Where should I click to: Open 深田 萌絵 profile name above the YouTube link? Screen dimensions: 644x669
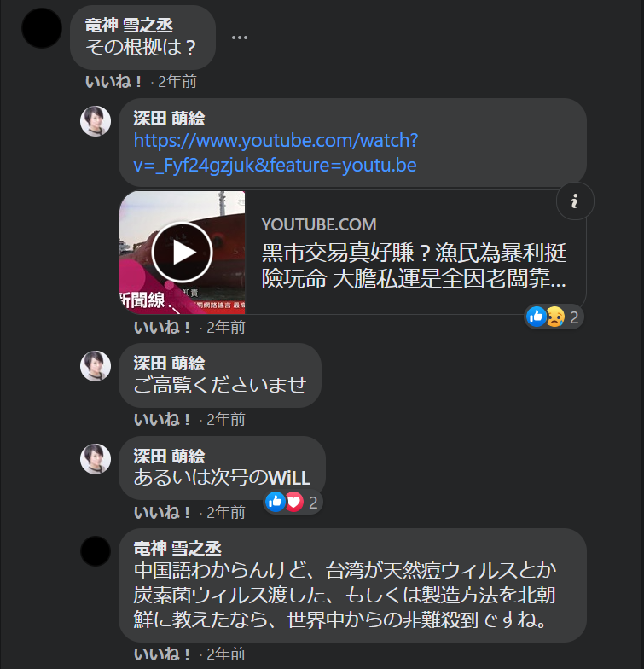tap(169, 118)
